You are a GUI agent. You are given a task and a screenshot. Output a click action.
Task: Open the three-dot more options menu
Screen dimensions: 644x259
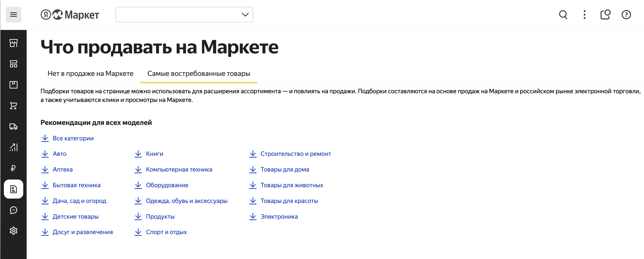584,15
